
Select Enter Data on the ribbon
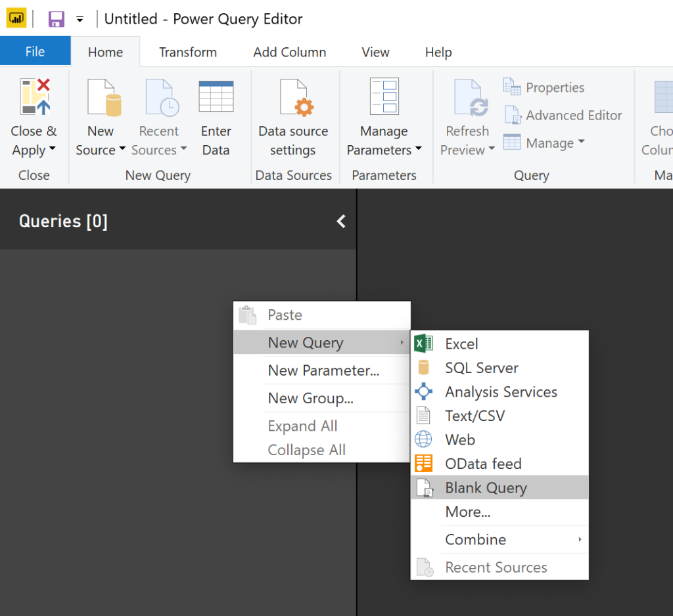216,115
